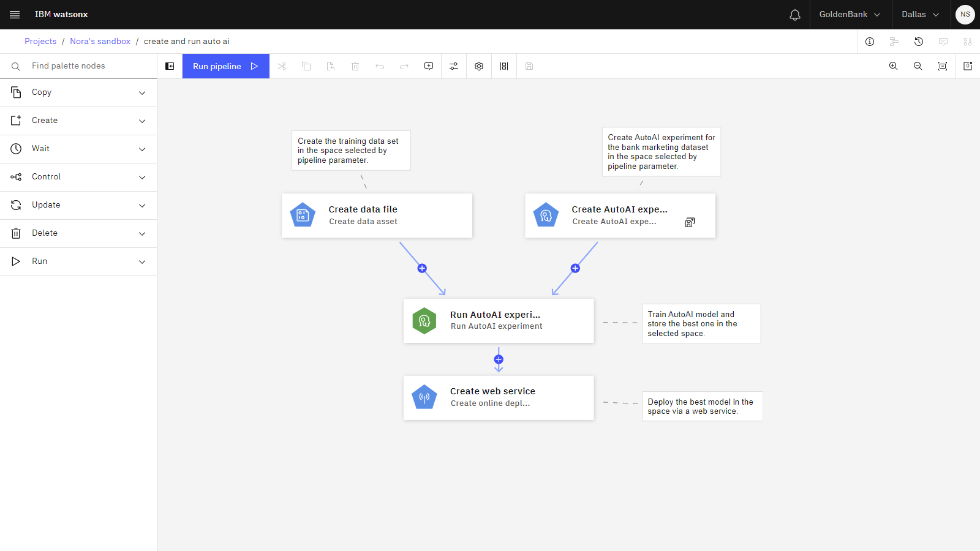Expand the Control palette category
The height and width of the screenshot is (551, 980).
[x=78, y=177]
